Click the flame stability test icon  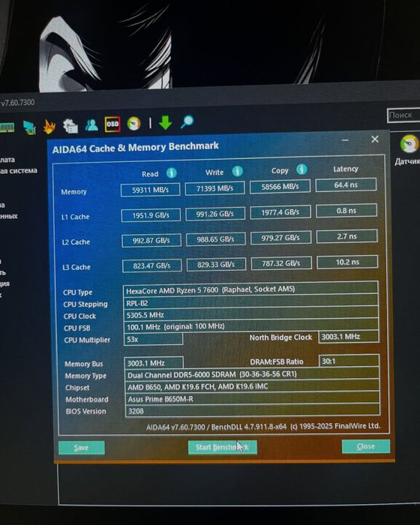49,127
